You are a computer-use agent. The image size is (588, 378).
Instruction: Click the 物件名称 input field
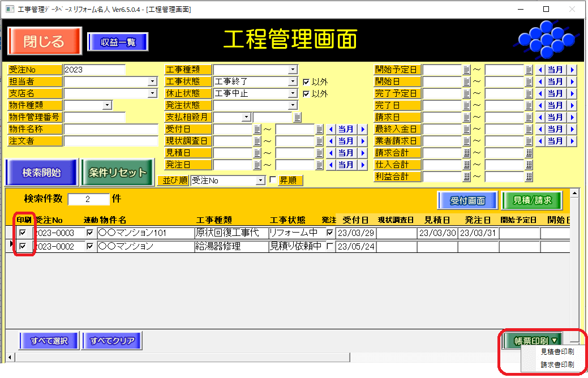point(111,129)
